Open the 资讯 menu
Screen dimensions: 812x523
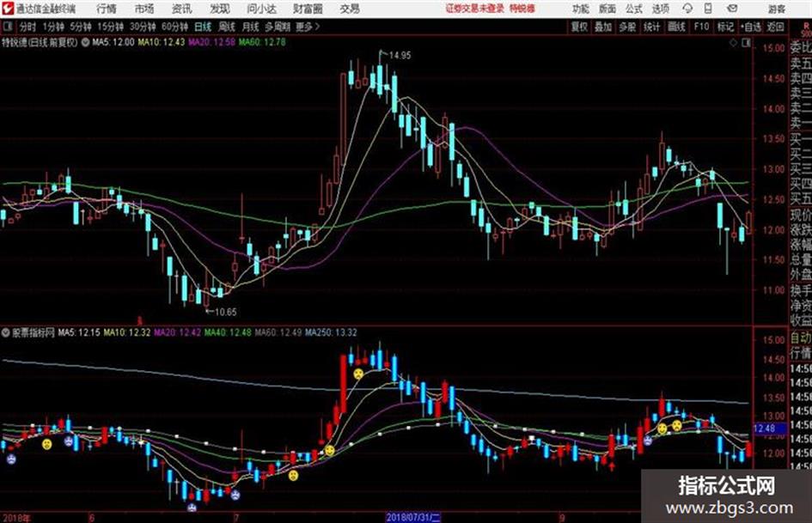(x=182, y=9)
